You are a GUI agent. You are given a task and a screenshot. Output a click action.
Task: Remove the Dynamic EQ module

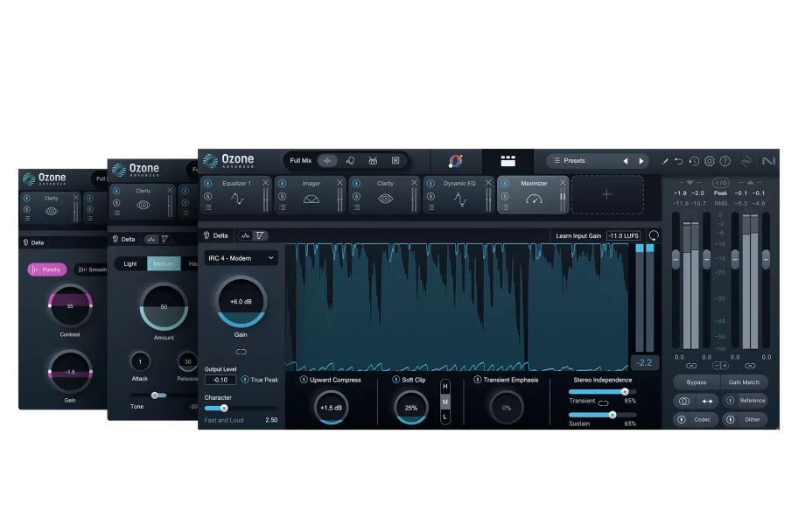tap(488, 182)
